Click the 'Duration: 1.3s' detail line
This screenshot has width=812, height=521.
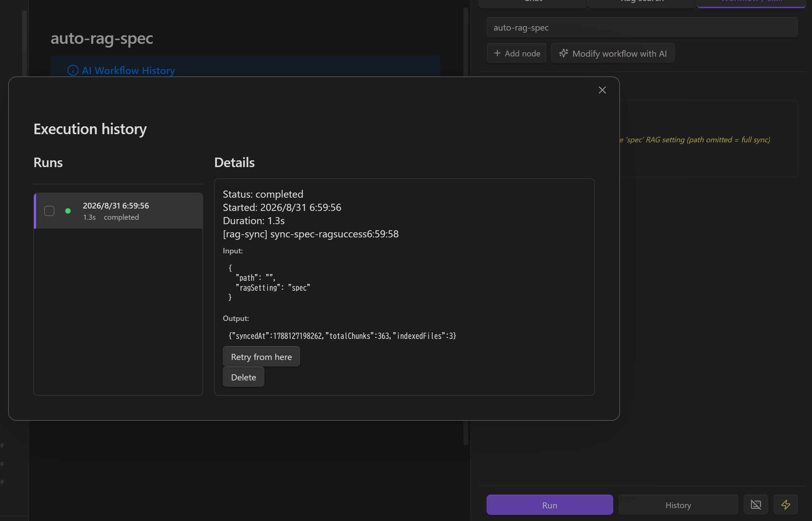tap(253, 220)
